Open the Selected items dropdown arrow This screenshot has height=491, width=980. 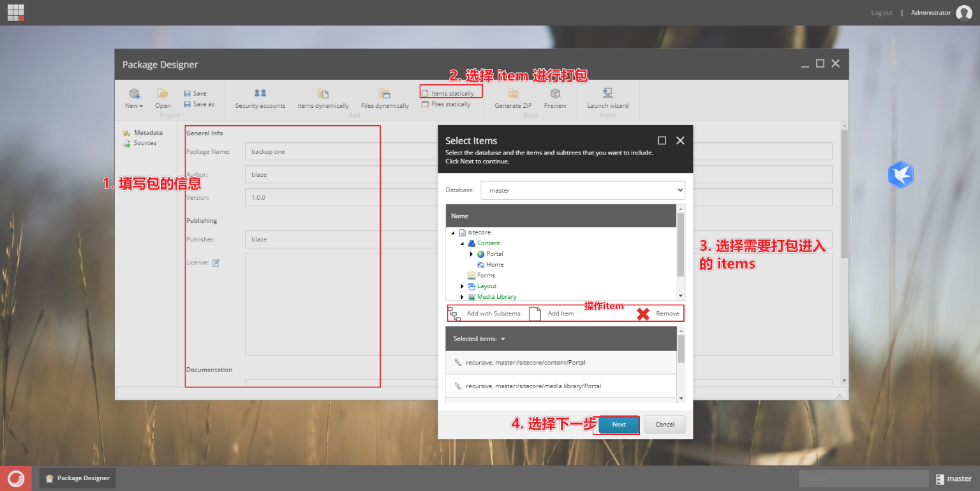coord(503,339)
